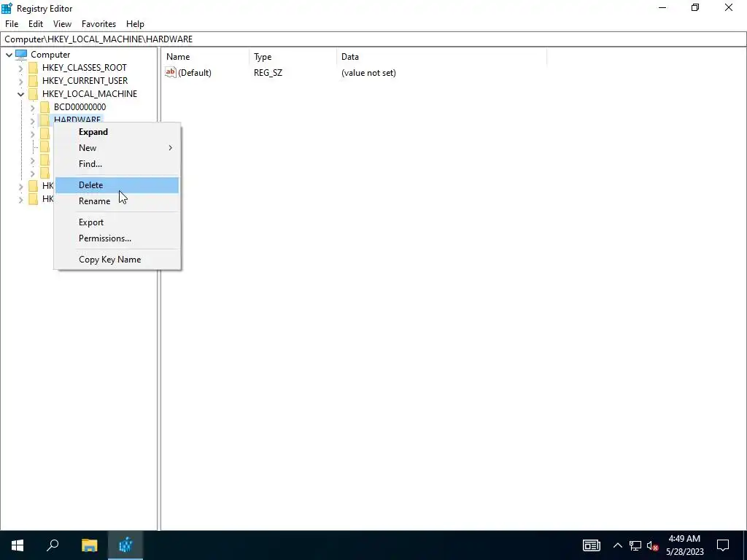The height and width of the screenshot is (560, 747).
Task: Minimize the Registry Editor window
Action: click(662, 7)
